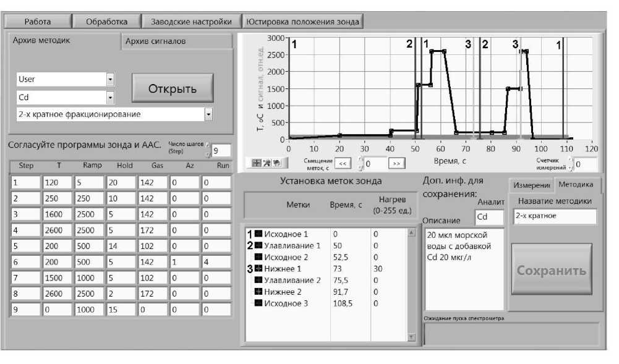Shift markers right with >> button
Screen dimensions: 619x364
396,163
